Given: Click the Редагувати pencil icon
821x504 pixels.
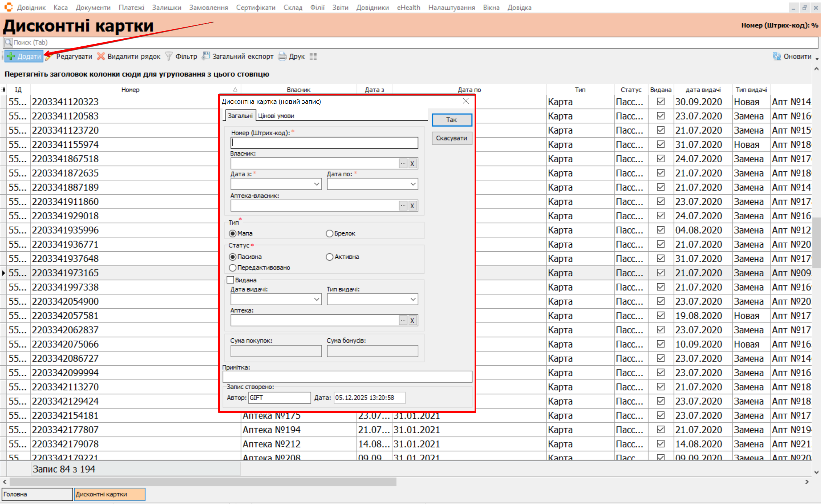Looking at the screenshot, I should click(49, 57).
